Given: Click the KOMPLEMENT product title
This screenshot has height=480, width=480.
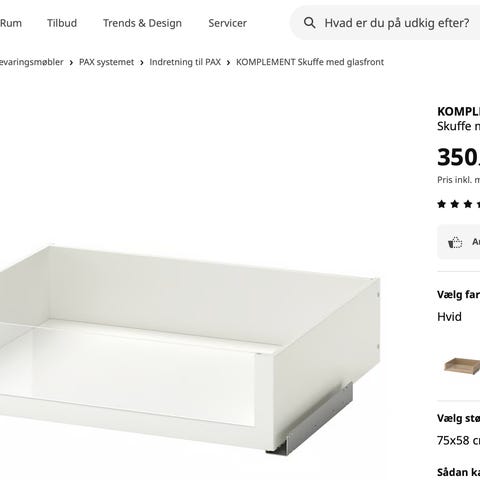Looking at the screenshot, I should (x=459, y=111).
